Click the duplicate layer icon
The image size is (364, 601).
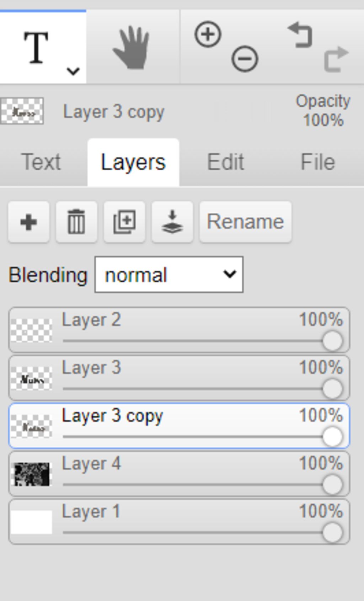[x=124, y=222]
